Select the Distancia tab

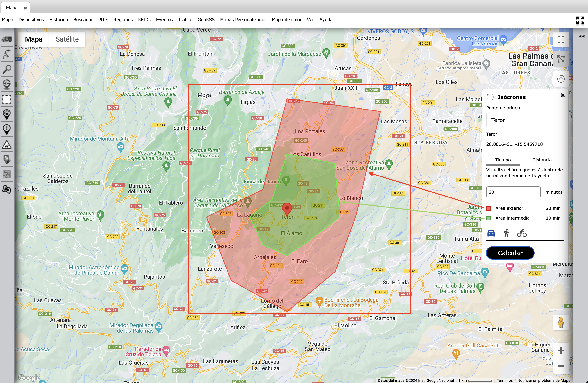coord(542,160)
